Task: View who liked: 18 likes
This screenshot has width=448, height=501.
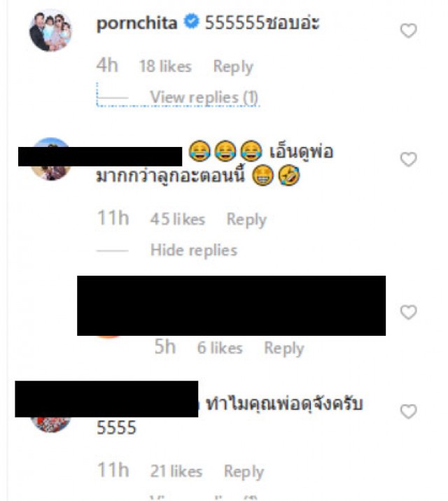Action: click(x=165, y=66)
